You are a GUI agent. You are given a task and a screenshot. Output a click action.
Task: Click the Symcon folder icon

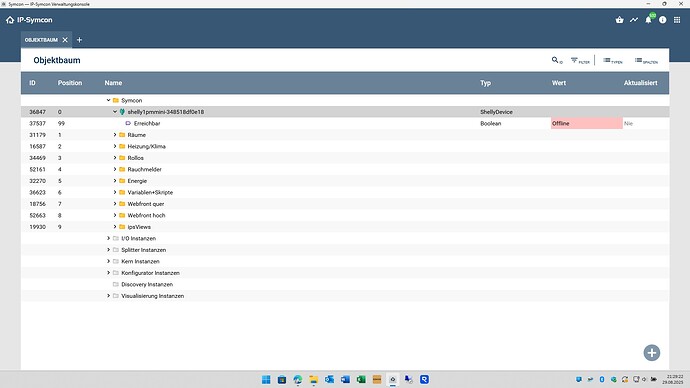pyautogui.click(x=116, y=100)
